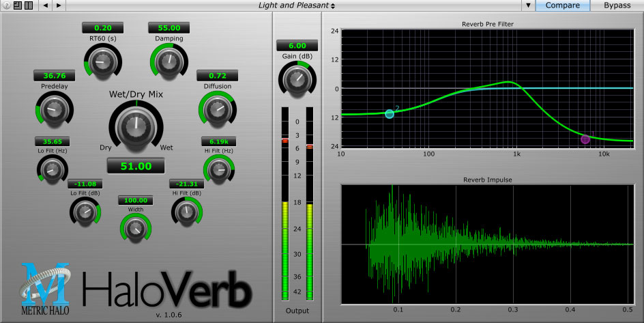The height and width of the screenshot is (323, 644).
Task: Open the Light and Pleasant preset dropdown
Action: coord(297,5)
